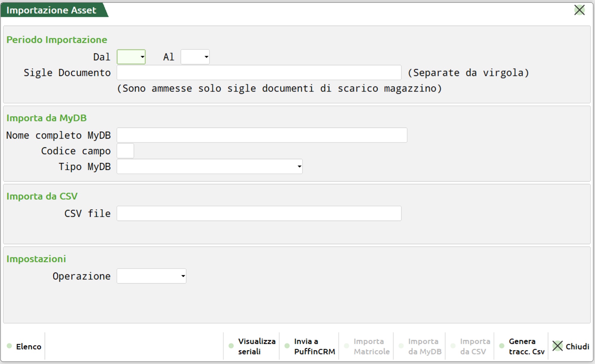This screenshot has height=364, width=595.
Task: Click the greyed Importa da MyDB button
Action: [x=424, y=346]
